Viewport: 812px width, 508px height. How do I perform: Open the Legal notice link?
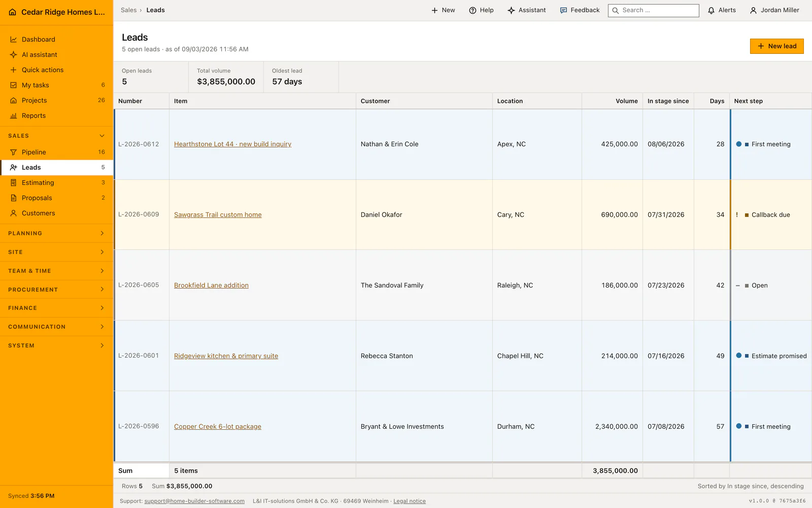pyautogui.click(x=409, y=501)
